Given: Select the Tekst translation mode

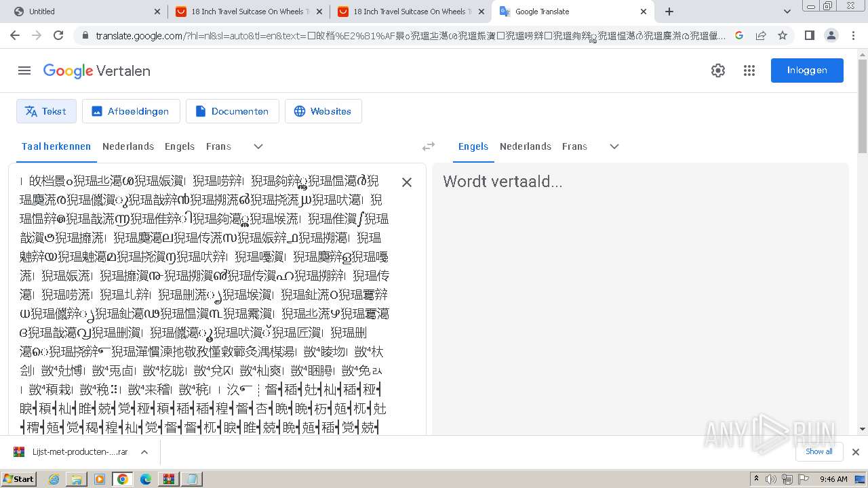Looking at the screenshot, I should coord(46,111).
